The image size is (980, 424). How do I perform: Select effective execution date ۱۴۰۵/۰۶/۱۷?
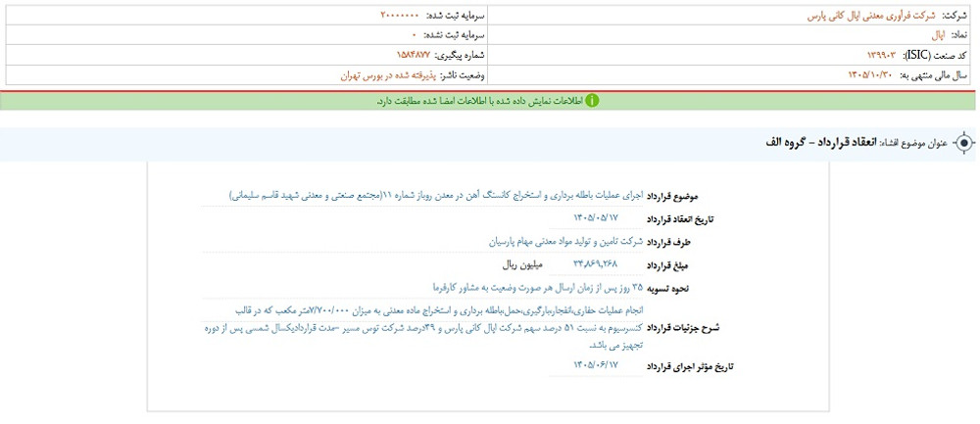(596, 365)
